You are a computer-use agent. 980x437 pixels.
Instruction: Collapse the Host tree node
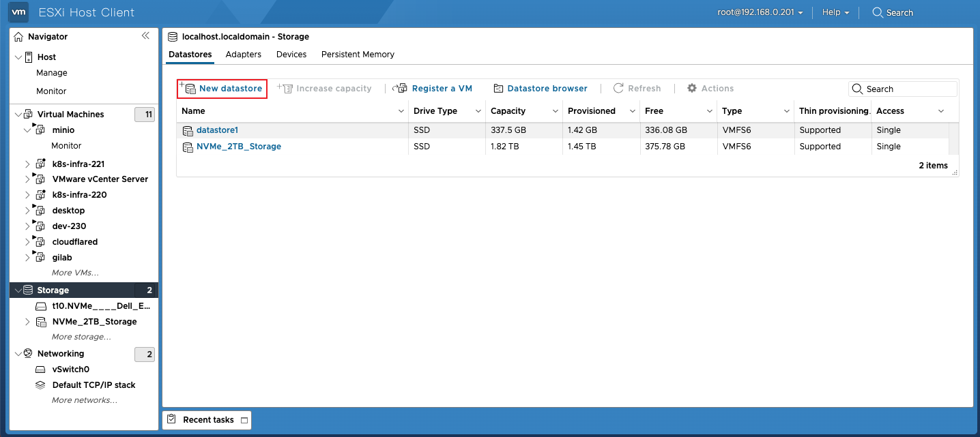(18, 57)
